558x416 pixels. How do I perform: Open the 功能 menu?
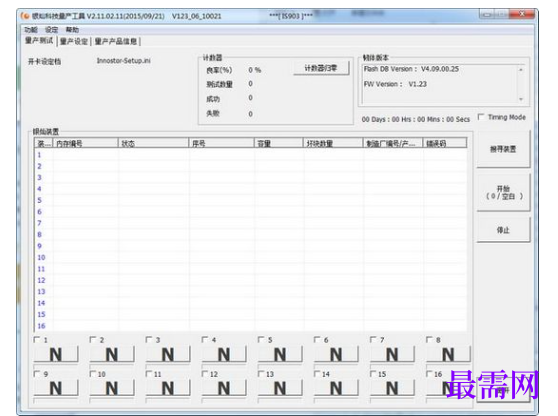pyautogui.click(x=31, y=30)
